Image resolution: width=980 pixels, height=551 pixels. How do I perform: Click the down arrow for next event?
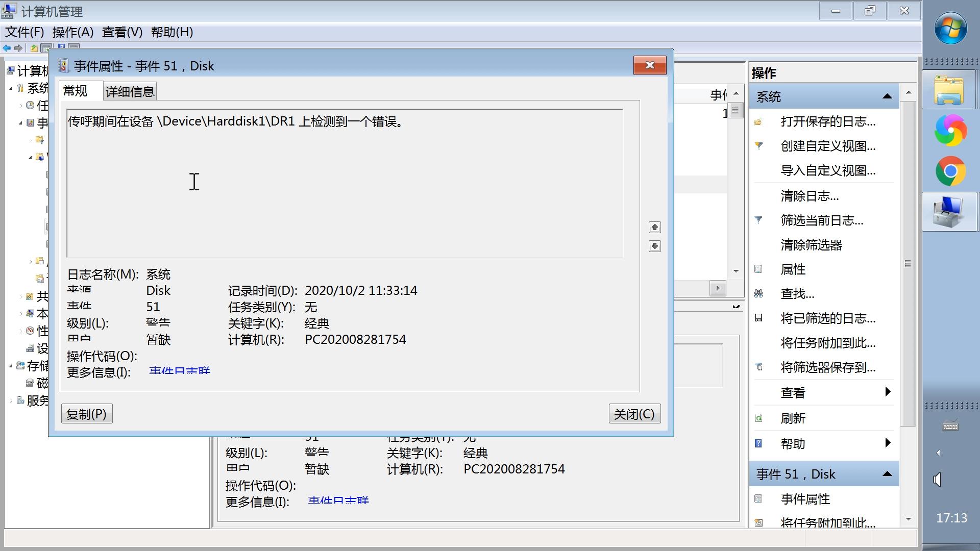654,246
